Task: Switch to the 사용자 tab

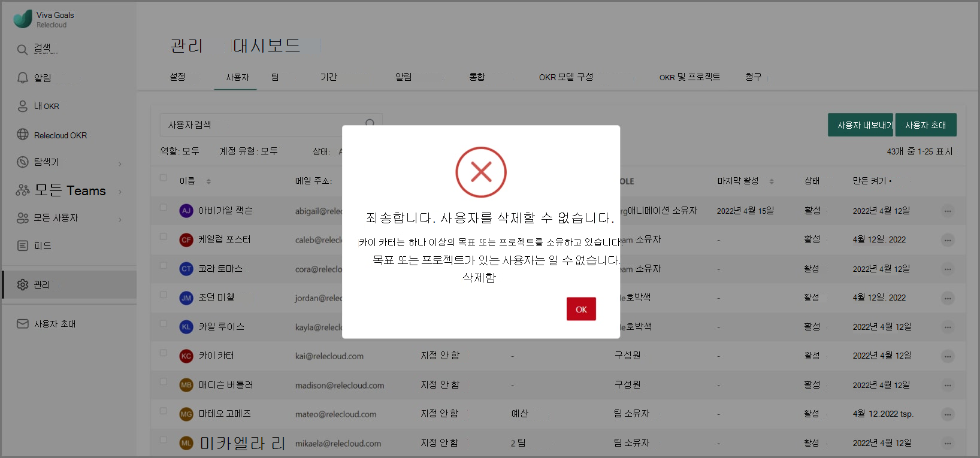Action: (237, 77)
